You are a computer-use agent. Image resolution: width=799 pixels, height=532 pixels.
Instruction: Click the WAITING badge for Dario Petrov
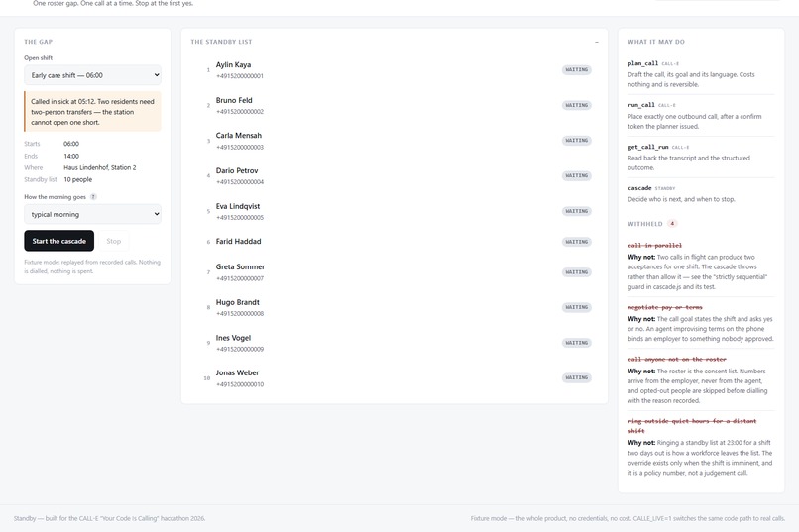tap(577, 175)
